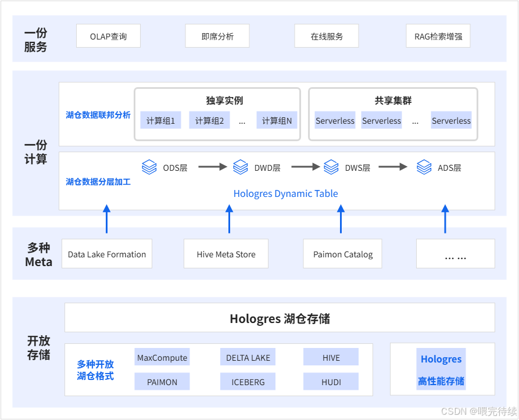Click the ODS层 label
This screenshot has height=420, width=519.
[175, 168]
